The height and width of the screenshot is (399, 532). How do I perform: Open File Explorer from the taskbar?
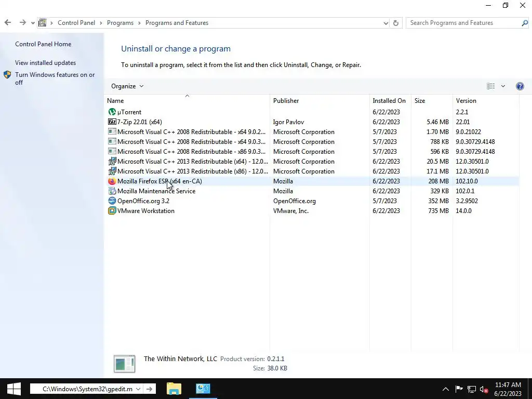[174, 389]
